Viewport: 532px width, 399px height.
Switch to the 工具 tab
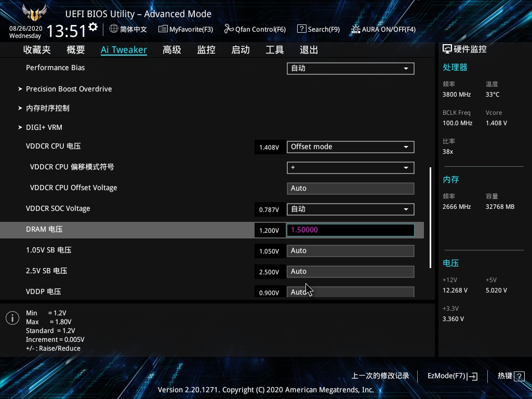click(274, 50)
